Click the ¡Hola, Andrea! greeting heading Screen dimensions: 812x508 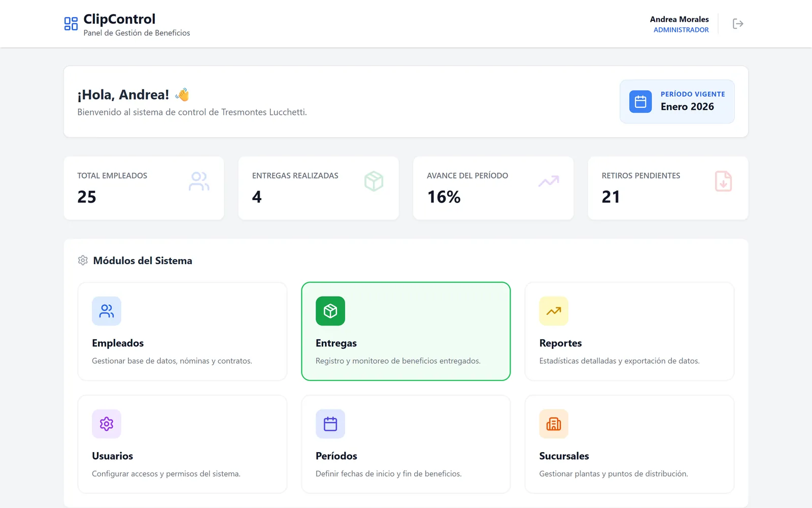click(x=123, y=95)
